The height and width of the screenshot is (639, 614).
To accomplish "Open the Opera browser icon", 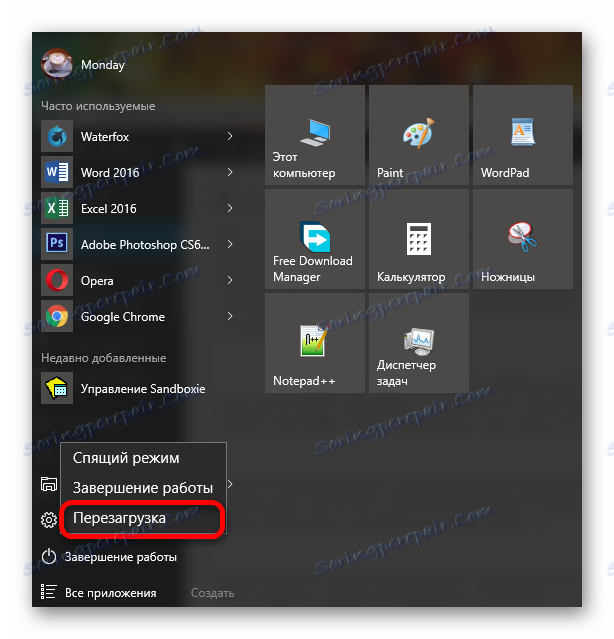I will click(57, 280).
